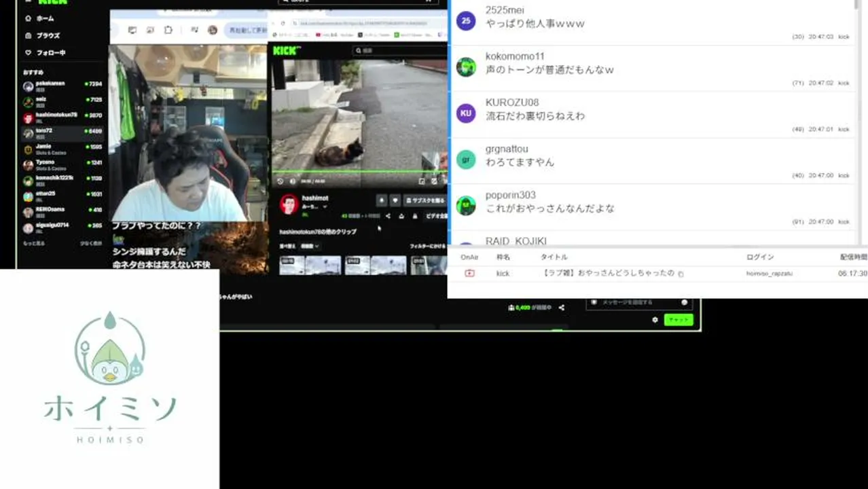
Task: Open REIIOsama channel in sidebar
Action: click(62, 212)
